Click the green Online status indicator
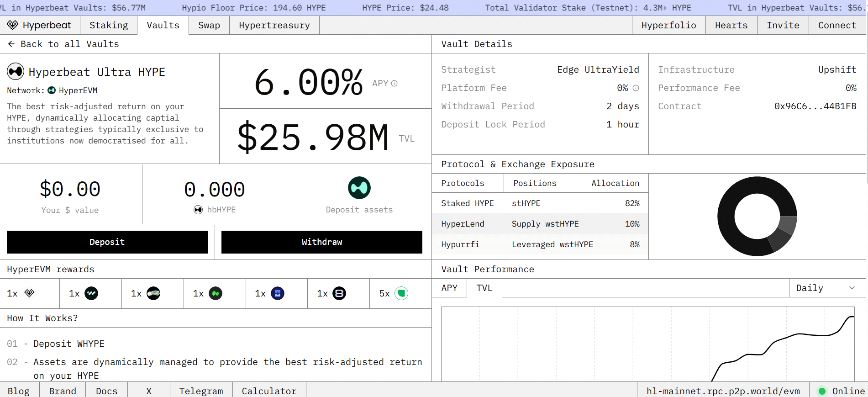The height and width of the screenshot is (397, 868). 822,391
